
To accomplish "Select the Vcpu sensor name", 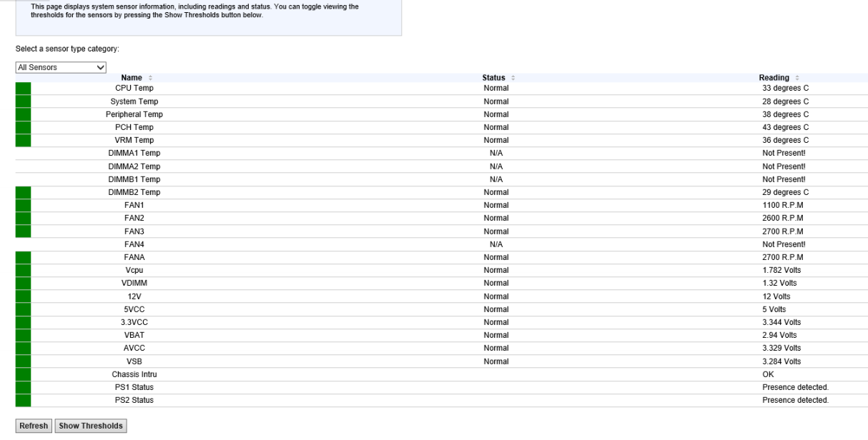I will [134, 270].
